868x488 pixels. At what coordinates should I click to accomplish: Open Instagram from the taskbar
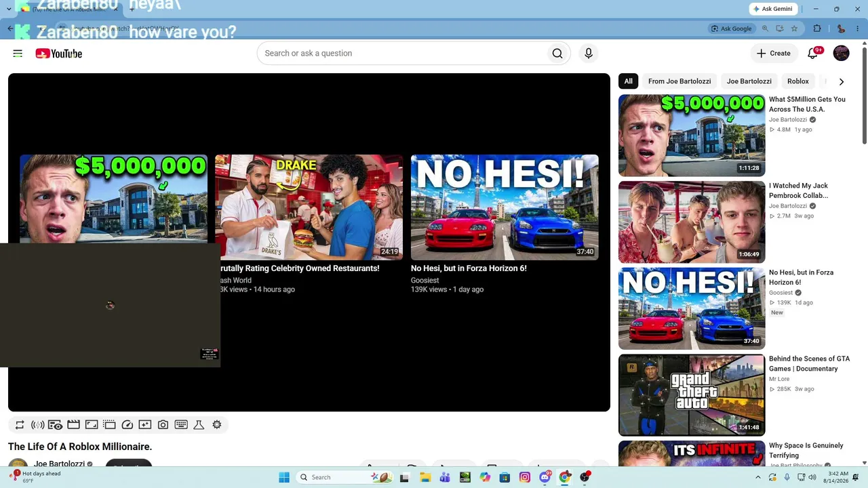[x=525, y=477]
